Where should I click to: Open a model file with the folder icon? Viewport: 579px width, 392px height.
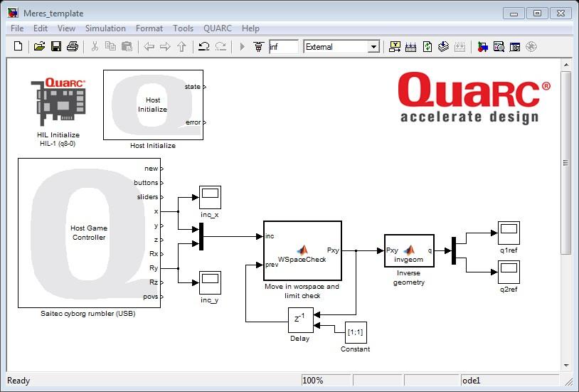pos(39,46)
